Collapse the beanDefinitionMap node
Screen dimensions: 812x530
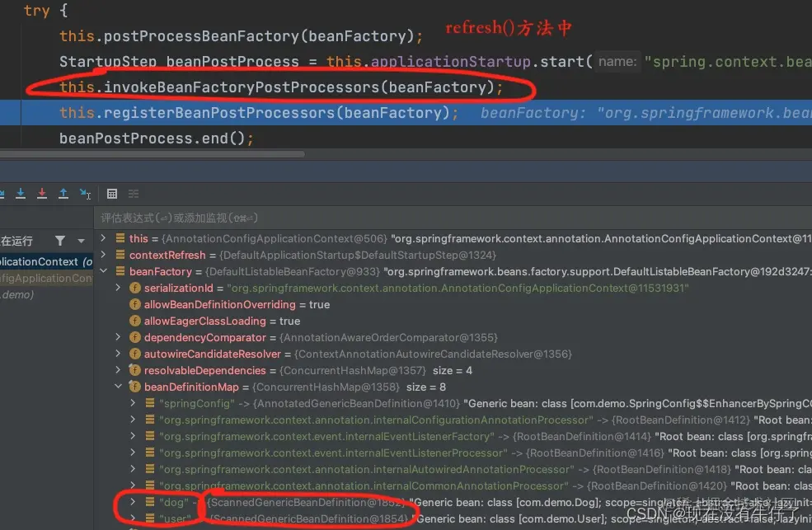coord(118,387)
